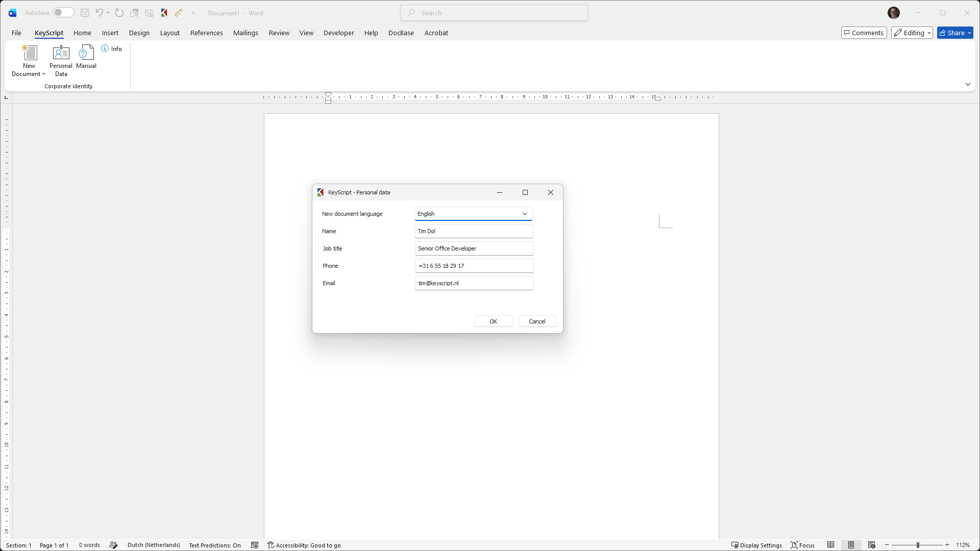The height and width of the screenshot is (551, 980).
Task: Show KeyScript Info
Action: point(112,48)
